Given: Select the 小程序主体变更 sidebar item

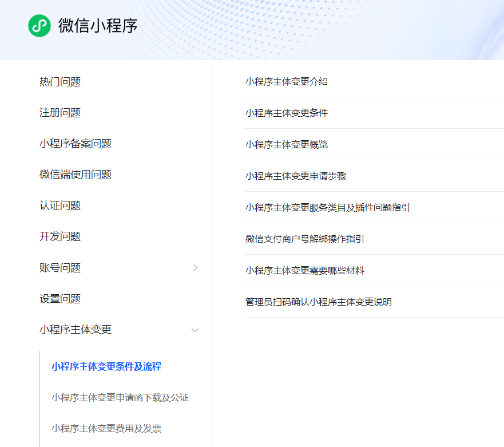Looking at the screenshot, I should 76,330.
